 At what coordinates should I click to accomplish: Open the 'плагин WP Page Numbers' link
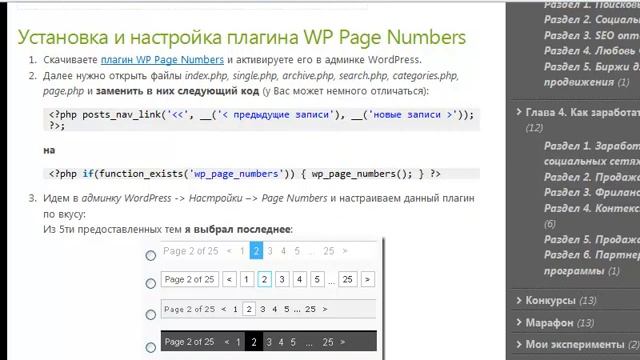coord(162,60)
